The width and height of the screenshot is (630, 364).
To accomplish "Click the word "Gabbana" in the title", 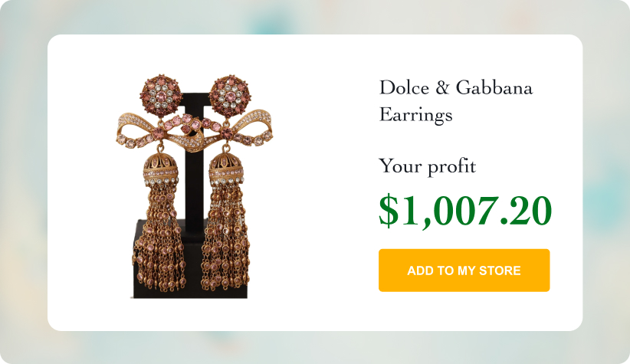I will click(x=494, y=87).
